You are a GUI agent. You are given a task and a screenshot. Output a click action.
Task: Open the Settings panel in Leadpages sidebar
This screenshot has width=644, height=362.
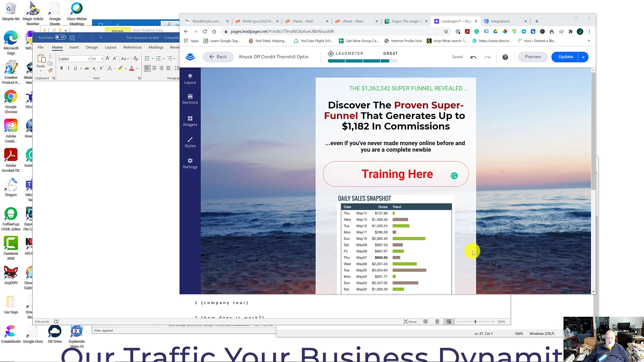(190, 163)
